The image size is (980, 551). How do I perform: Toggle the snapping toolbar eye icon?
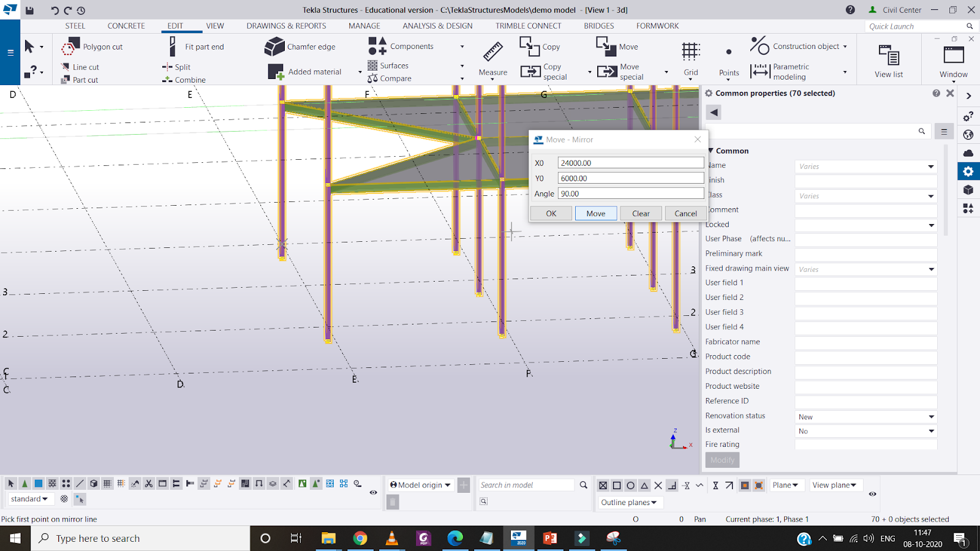(872, 493)
